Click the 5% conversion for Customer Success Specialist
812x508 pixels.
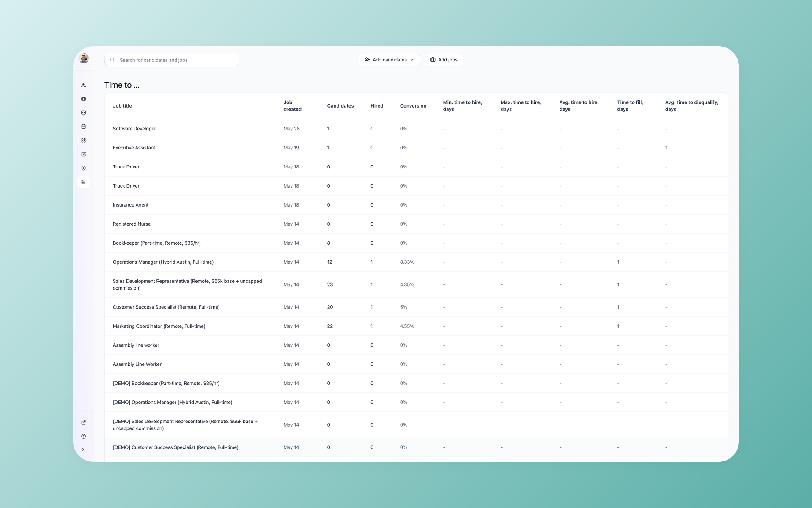pyautogui.click(x=403, y=307)
